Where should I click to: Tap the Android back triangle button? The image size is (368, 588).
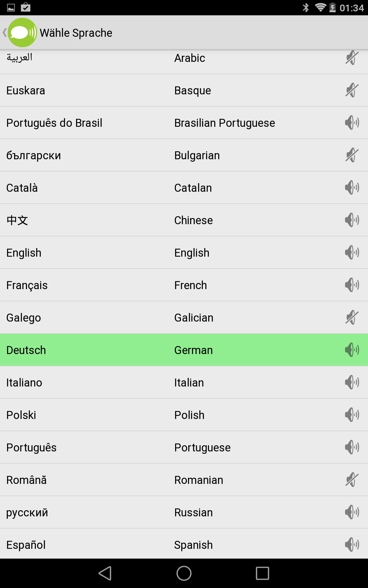[x=105, y=573]
